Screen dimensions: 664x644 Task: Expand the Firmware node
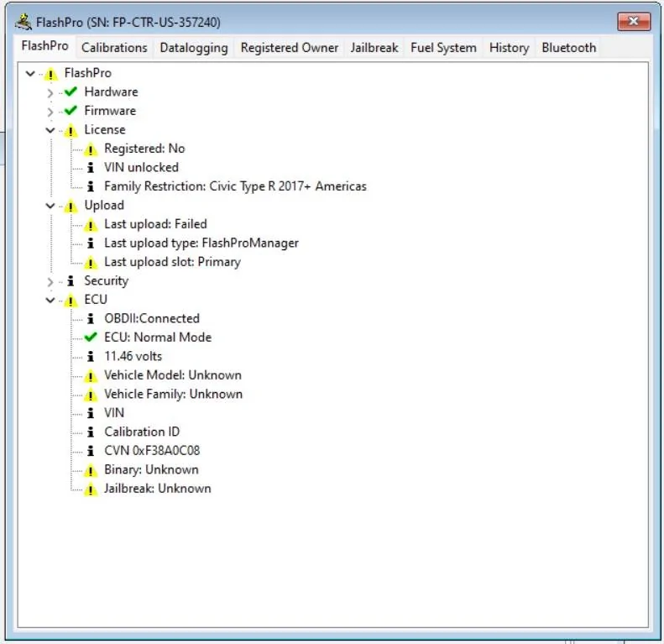pyautogui.click(x=50, y=112)
